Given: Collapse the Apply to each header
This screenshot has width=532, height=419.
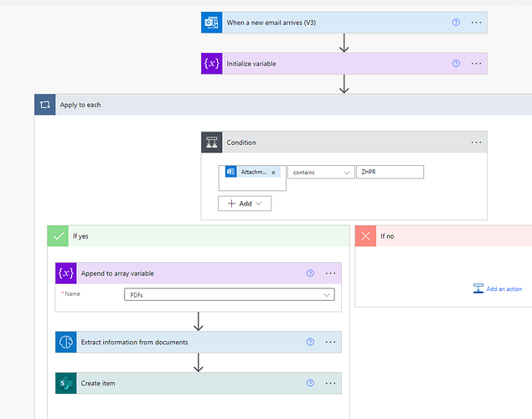Looking at the screenshot, I should (x=283, y=105).
